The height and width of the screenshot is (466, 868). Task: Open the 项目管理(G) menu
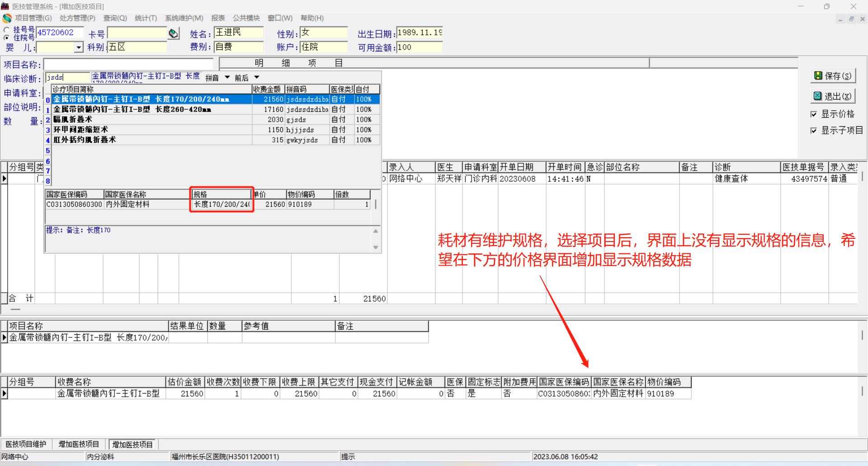[33, 18]
